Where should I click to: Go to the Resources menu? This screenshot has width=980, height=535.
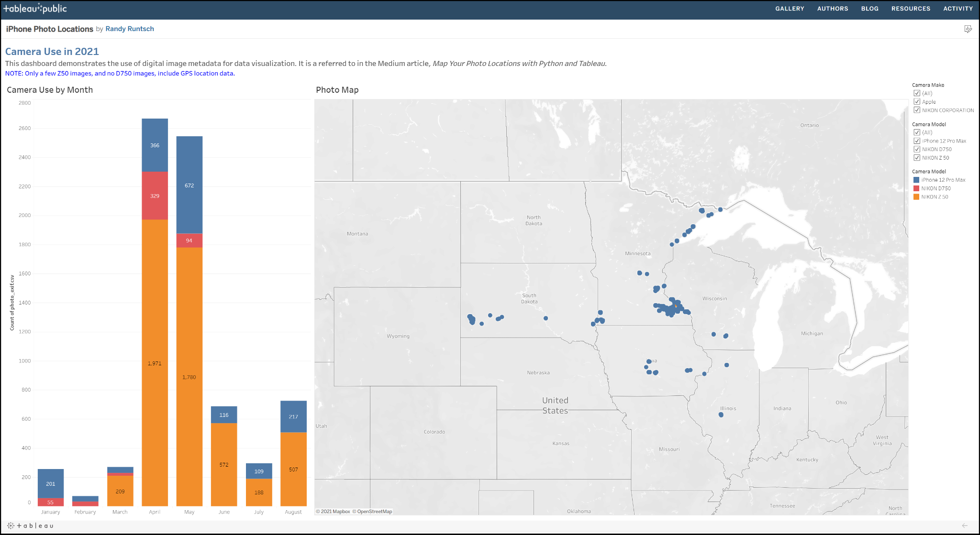(x=911, y=9)
